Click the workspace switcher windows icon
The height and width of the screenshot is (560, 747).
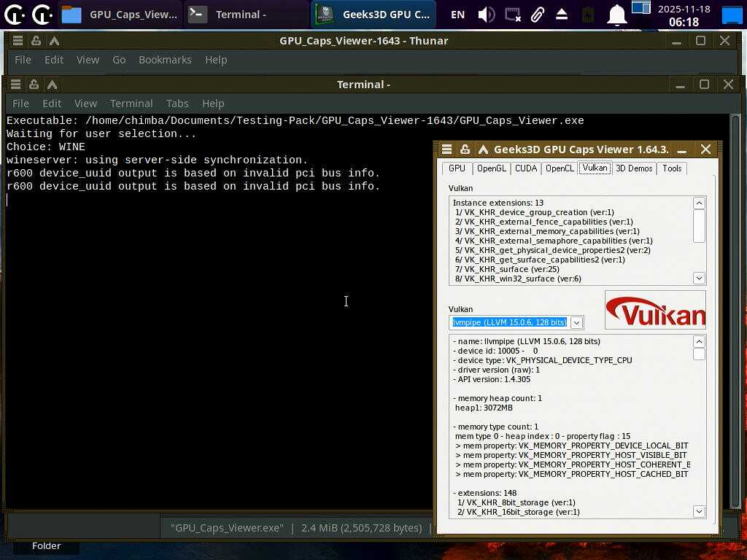coord(641,7)
